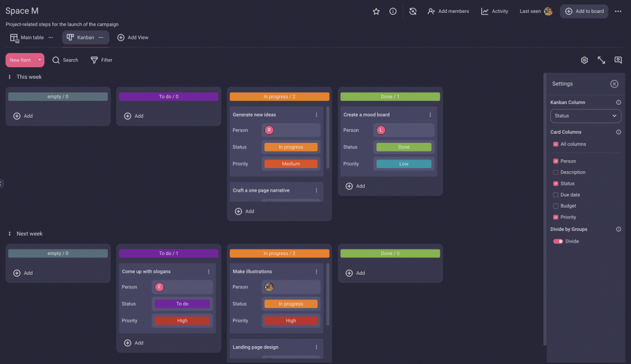
Task: Expand Kanban view to fullscreen
Action: coord(601,60)
